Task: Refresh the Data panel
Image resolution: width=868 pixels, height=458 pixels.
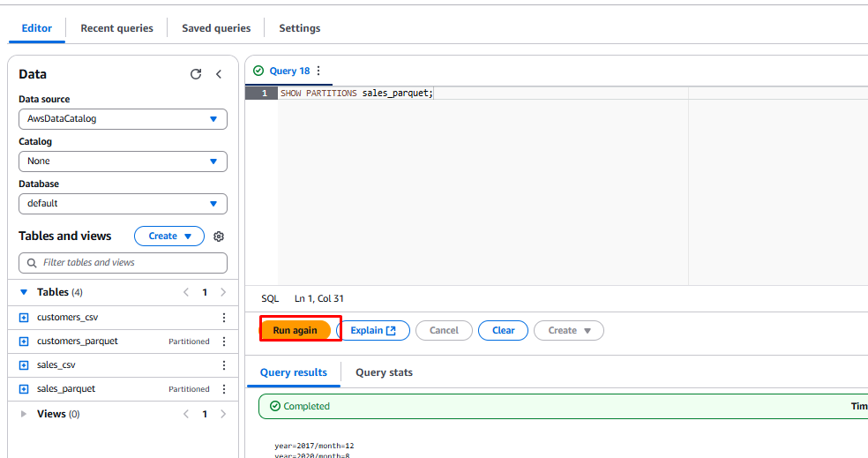Action: pyautogui.click(x=196, y=75)
